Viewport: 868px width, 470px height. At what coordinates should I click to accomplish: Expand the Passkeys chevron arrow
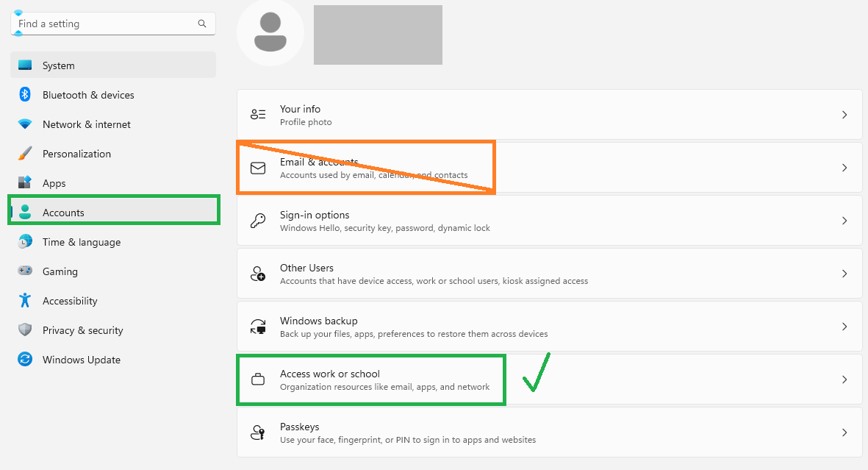[x=844, y=432]
